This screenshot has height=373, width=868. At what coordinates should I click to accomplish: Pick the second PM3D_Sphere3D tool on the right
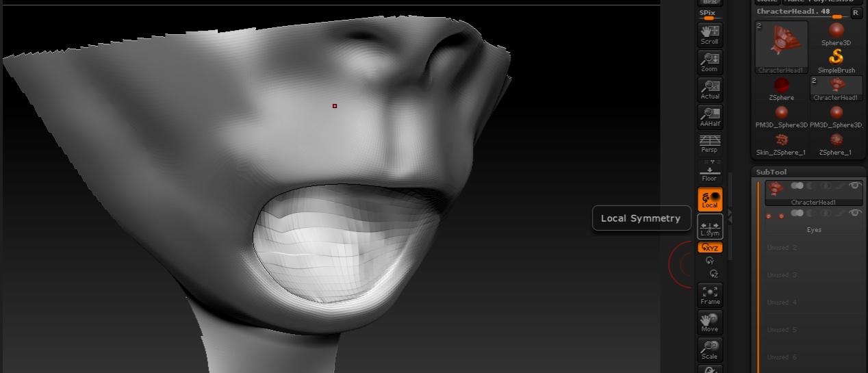pos(836,116)
